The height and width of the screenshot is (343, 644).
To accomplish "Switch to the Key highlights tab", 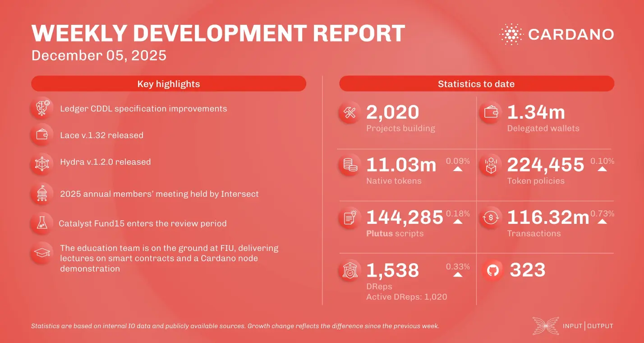I will 168,83.
